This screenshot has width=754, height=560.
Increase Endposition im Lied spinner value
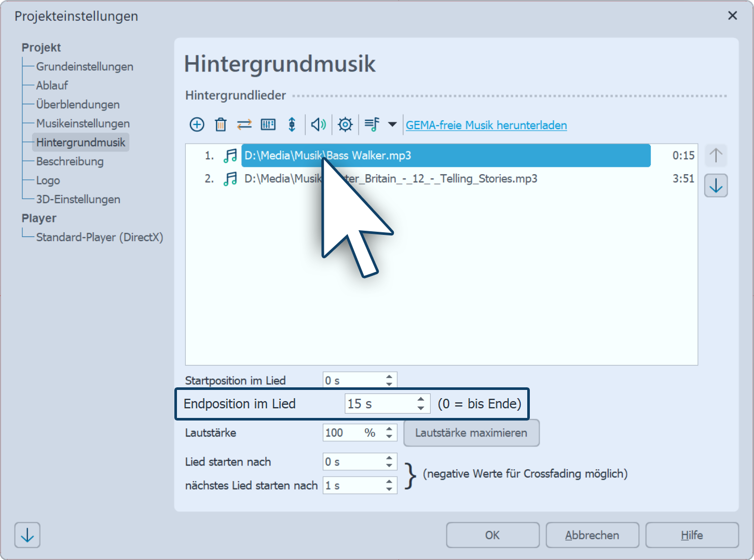[421, 399]
